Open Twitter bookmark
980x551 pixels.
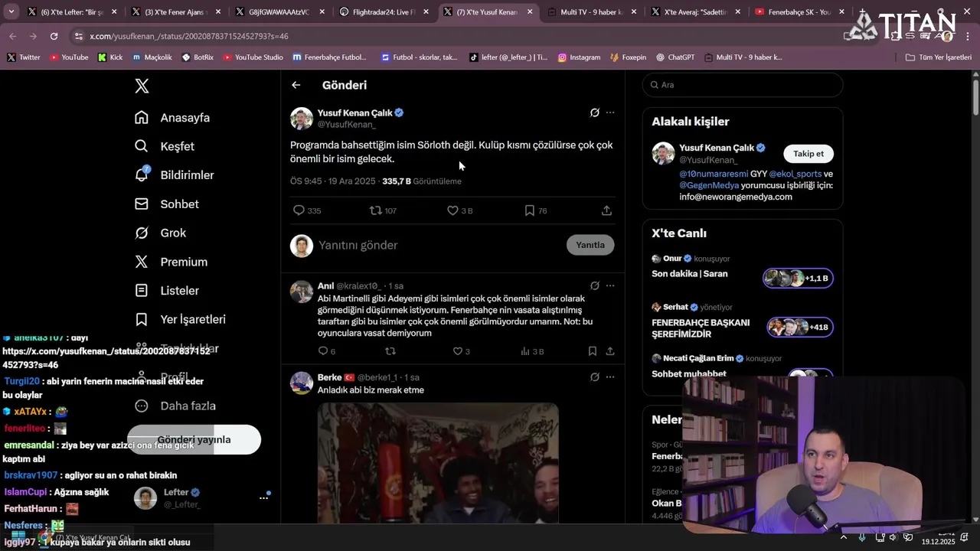pos(24,57)
